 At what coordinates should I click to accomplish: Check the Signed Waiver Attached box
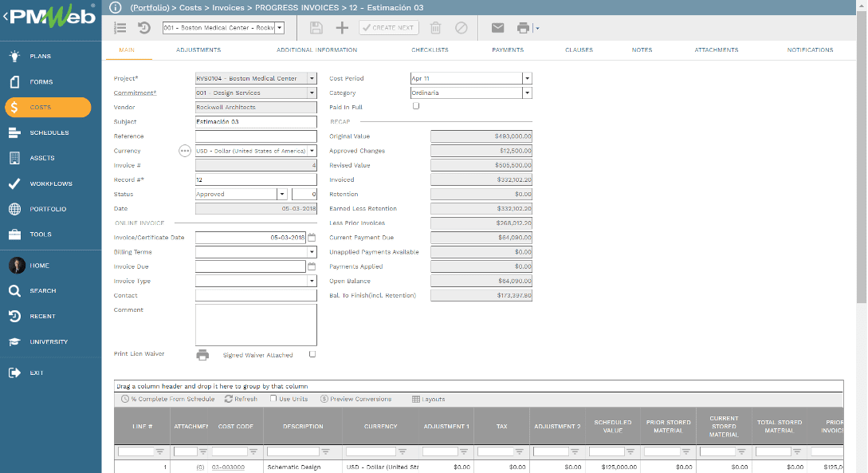tap(312, 354)
